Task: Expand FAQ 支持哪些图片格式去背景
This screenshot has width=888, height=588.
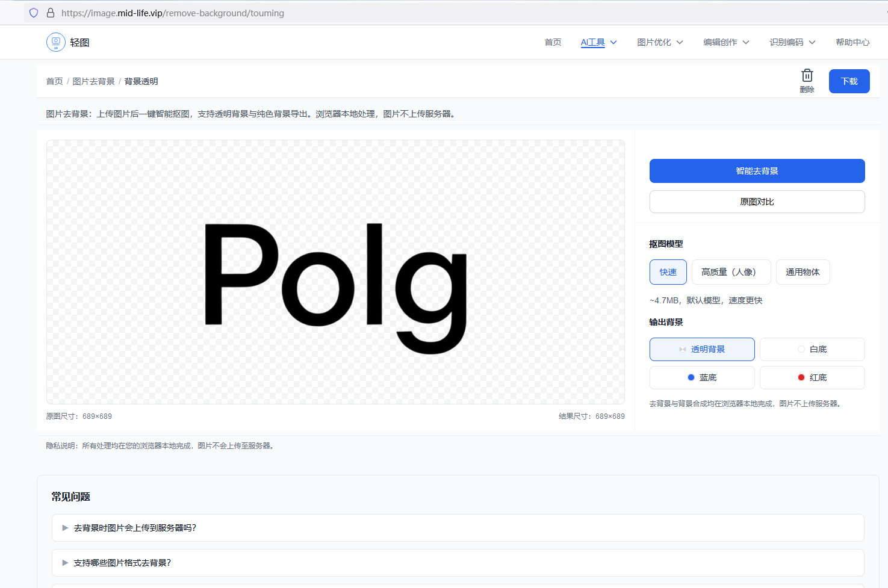Action: (122, 563)
